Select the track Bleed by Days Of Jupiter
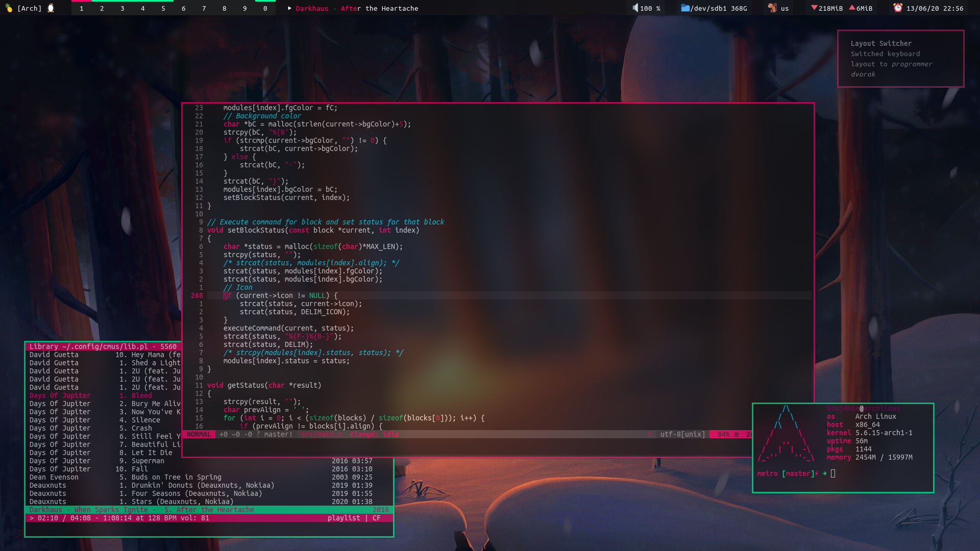Screen dimensions: 980x551 (x=141, y=395)
